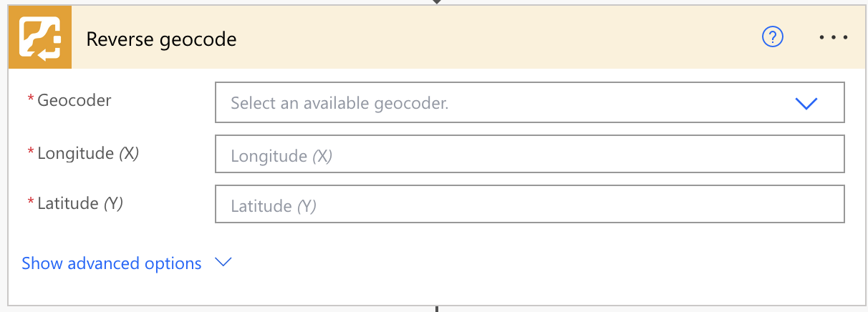Click the Show advanced options link

click(112, 263)
